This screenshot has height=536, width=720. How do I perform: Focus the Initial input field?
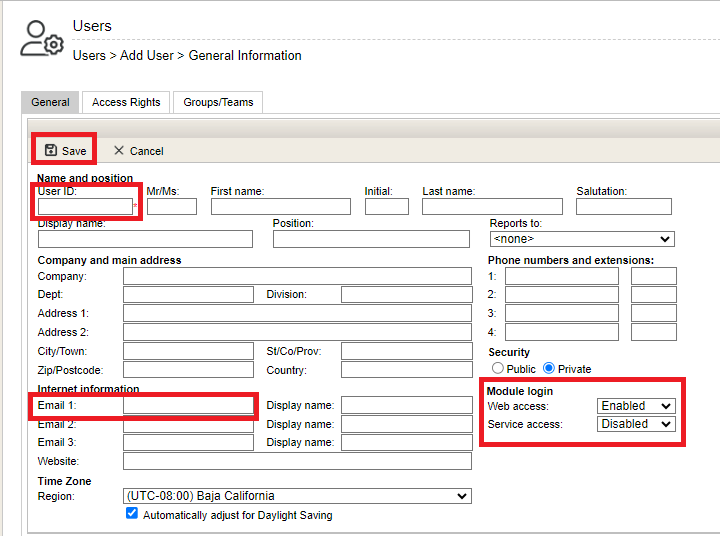pyautogui.click(x=387, y=207)
